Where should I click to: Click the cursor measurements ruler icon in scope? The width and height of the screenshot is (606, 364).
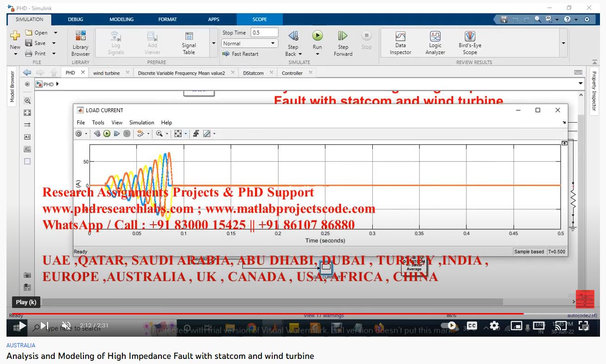[x=207, y=133]
